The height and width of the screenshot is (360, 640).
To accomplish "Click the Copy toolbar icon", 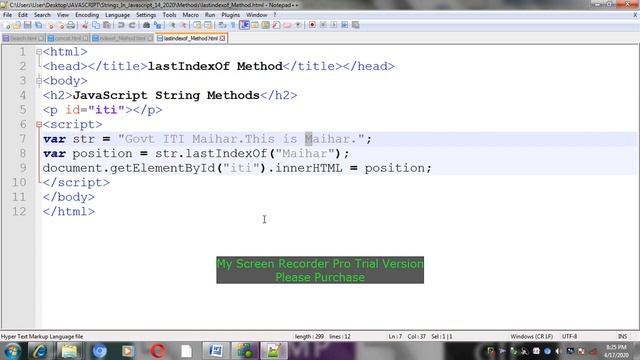I will click(x=96, y=25).
